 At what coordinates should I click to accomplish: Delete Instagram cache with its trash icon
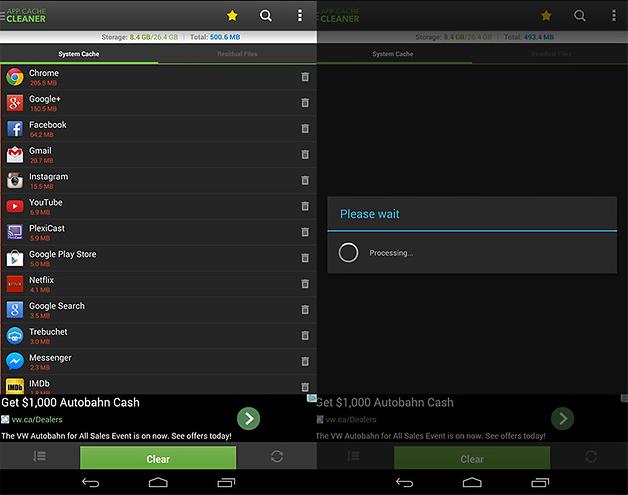pos(305,180)
